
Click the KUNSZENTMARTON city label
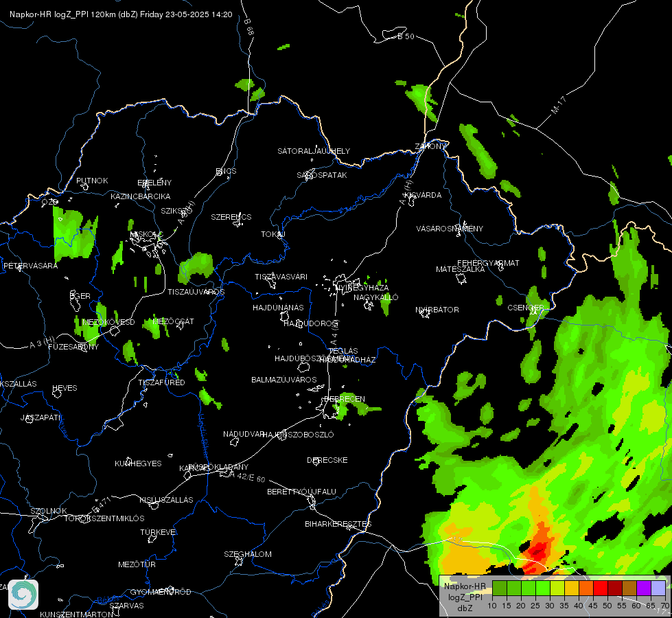click(77, 614)
